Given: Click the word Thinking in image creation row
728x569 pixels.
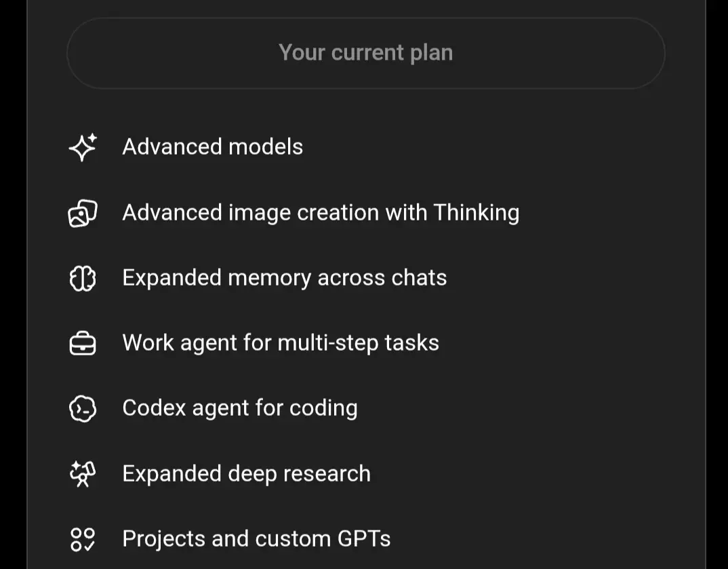Looking at the screenshot, I should [477, 213].
